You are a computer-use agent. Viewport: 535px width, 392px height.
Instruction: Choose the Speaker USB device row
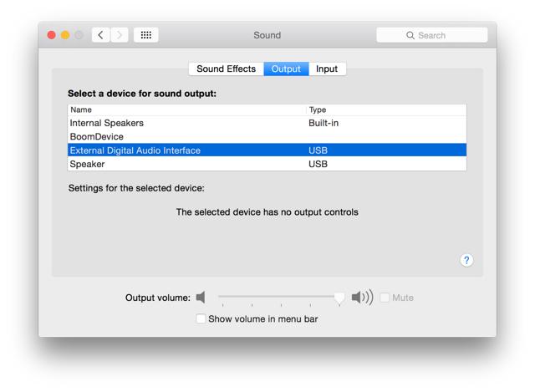pyautogui.click(x=267, y=164)
